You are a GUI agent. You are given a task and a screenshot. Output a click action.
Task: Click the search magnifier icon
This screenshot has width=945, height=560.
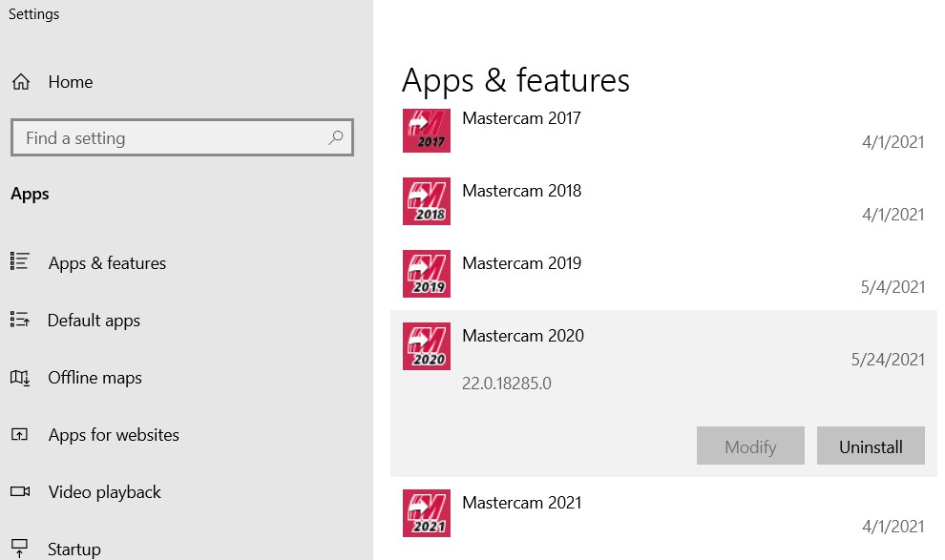click(336, 138)
